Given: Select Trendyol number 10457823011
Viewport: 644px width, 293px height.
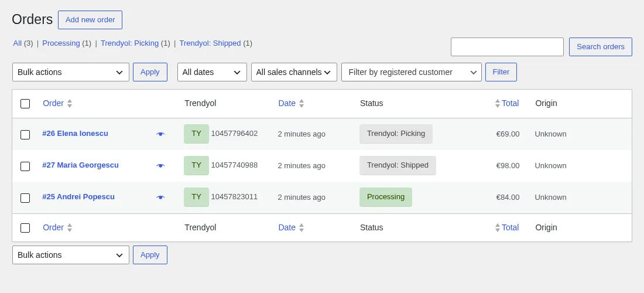Looking at the screenshot, I should tap(235, 197).
